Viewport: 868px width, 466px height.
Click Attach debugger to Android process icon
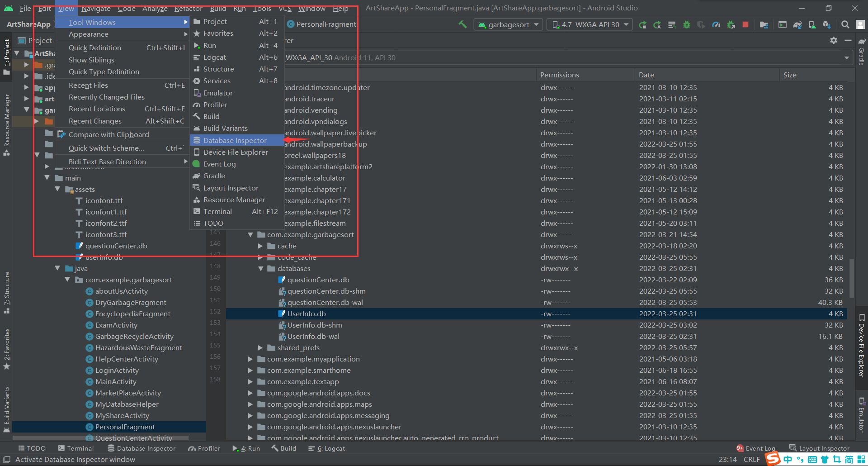(731, 24)
